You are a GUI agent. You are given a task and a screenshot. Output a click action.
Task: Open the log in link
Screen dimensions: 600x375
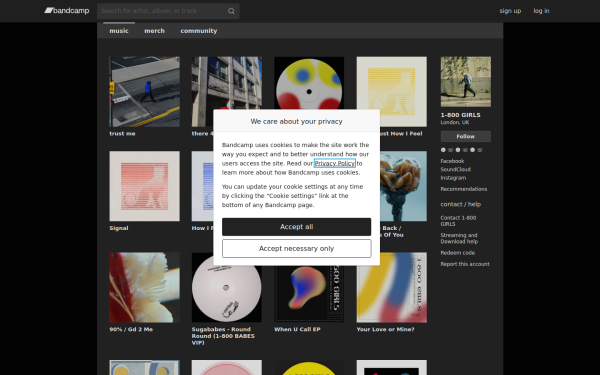tap(541, 11)
